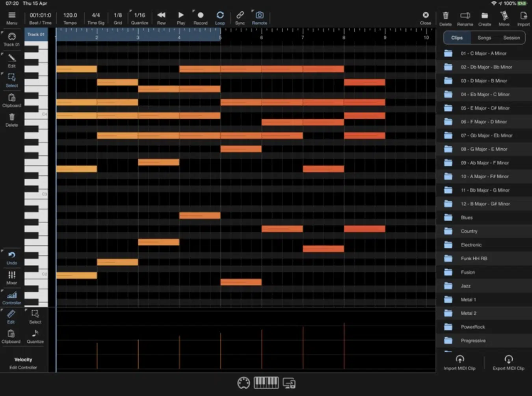Click bar 9 on the timeline ruler

coord(385,37)
